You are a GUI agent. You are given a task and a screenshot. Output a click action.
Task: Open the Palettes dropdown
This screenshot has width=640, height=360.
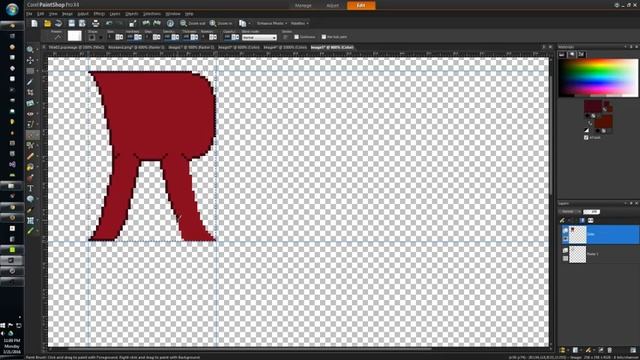300,23
